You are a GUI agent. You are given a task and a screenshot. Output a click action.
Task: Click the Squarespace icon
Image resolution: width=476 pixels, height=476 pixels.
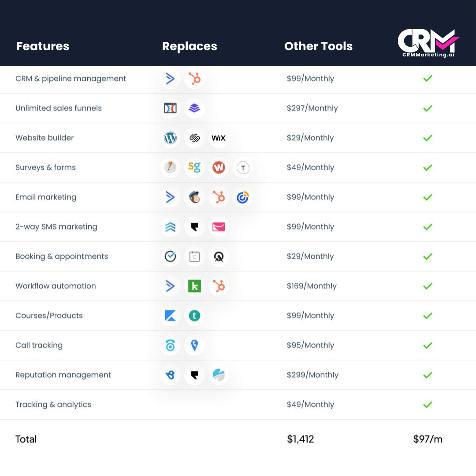194,138
